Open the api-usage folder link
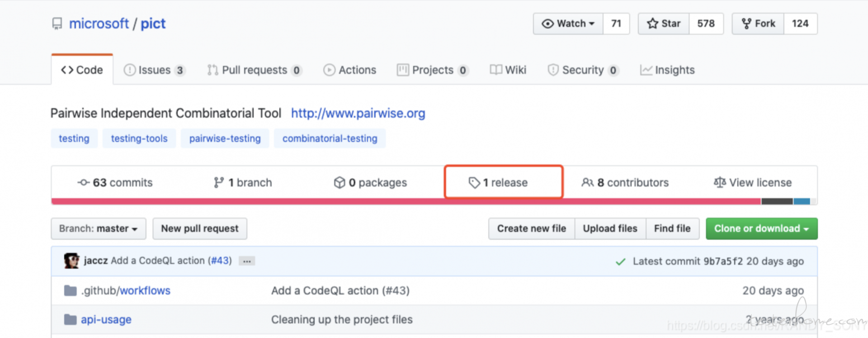The image size is (868, 338). click(106, 319)
